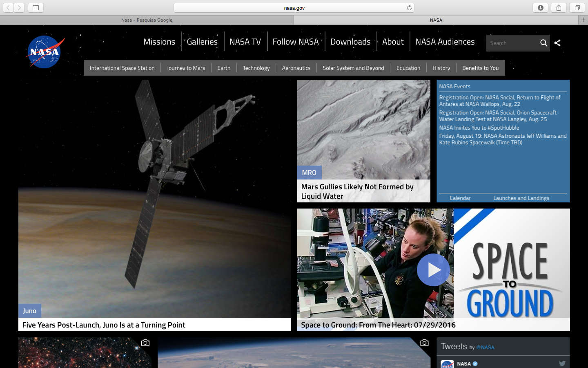
Task: Click into the Search field
Action: [x=512, y=43]
